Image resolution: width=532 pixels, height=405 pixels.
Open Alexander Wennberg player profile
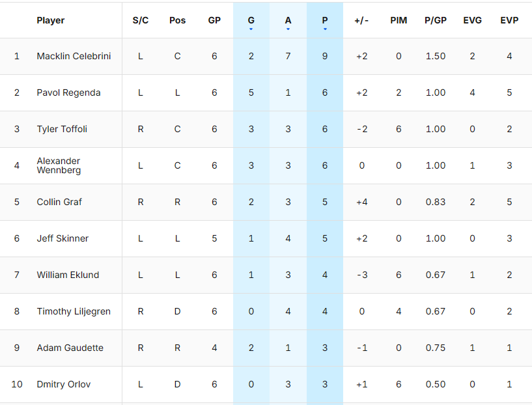pos(59,165)
